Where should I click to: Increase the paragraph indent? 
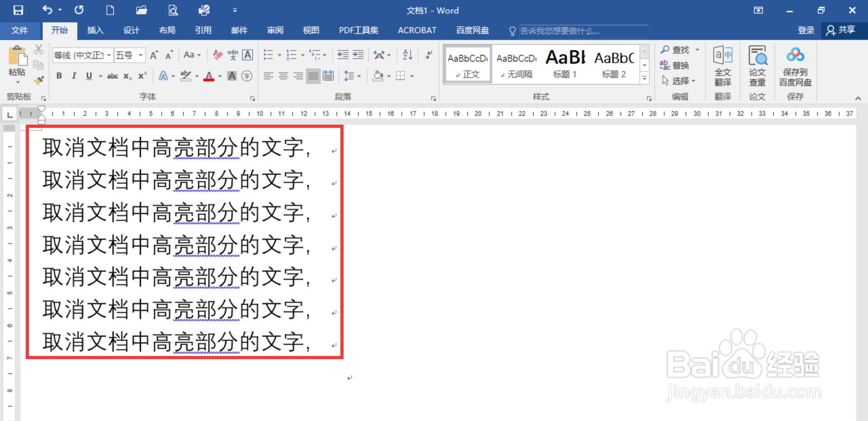[358, 55]
